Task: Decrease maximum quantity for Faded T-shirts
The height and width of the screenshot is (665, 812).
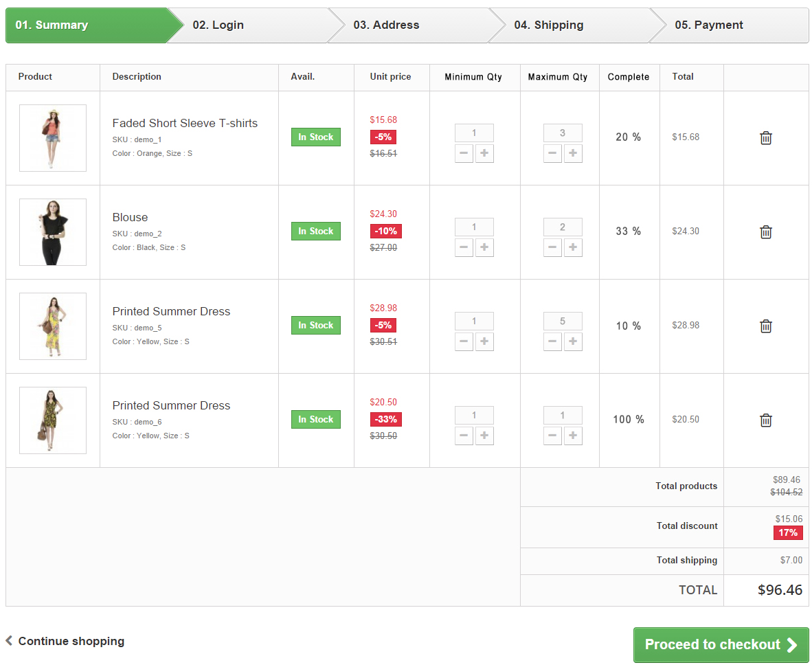Action: [x=552, y=153]
